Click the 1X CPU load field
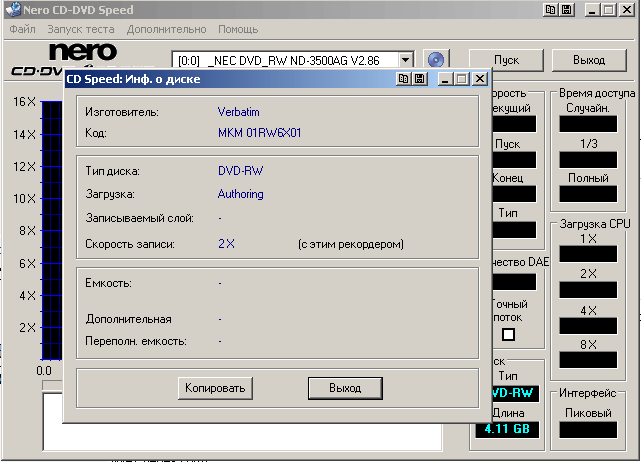641x462 pixels. 588,254
